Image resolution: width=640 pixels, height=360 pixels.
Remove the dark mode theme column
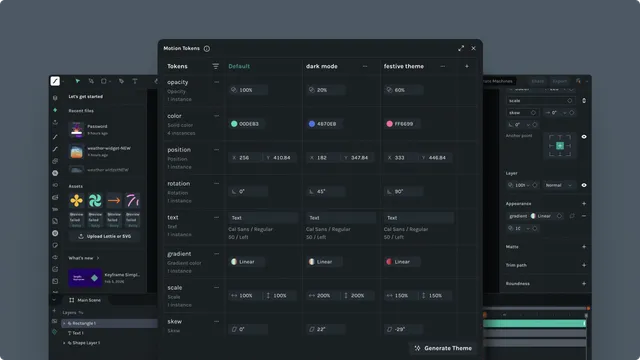tap(365, 66)
